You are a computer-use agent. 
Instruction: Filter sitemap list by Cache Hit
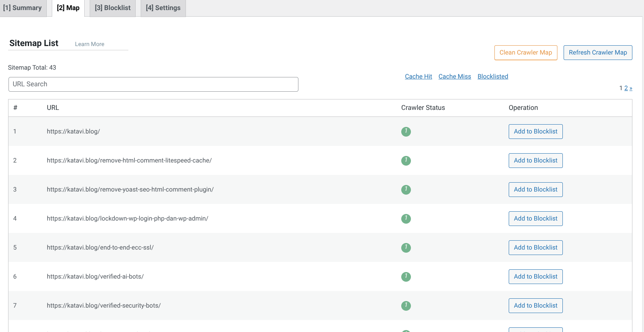click(418, 77)
